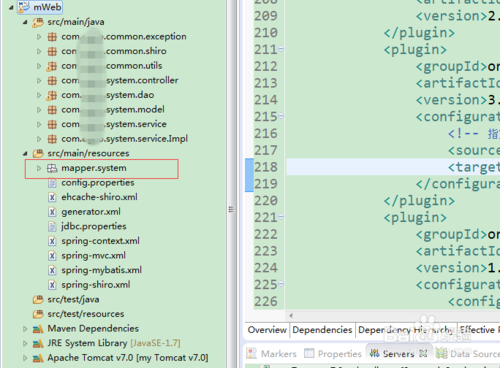The image size is (500, 368).
Task: Expand the Maven Dependencies node arrow
Action: tap(25, 329)
